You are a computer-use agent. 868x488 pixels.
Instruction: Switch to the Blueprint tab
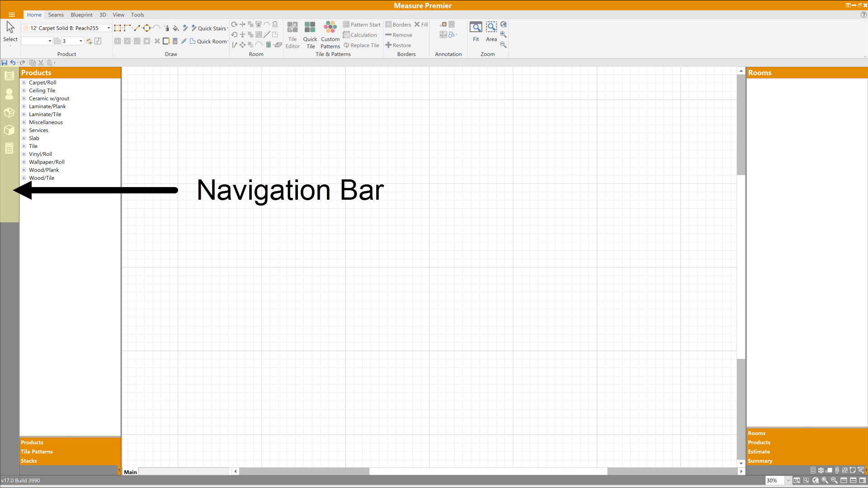coord(81,15)
